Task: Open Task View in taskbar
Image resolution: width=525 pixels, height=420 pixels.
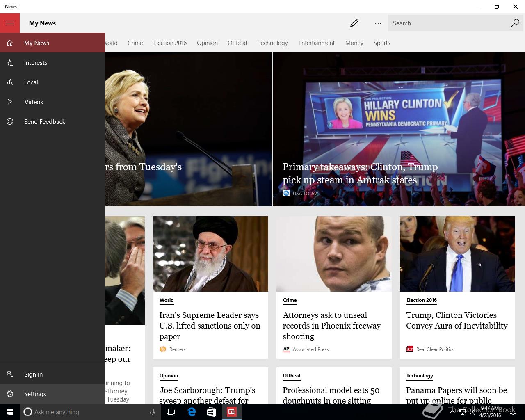Action: pos(171,412)
